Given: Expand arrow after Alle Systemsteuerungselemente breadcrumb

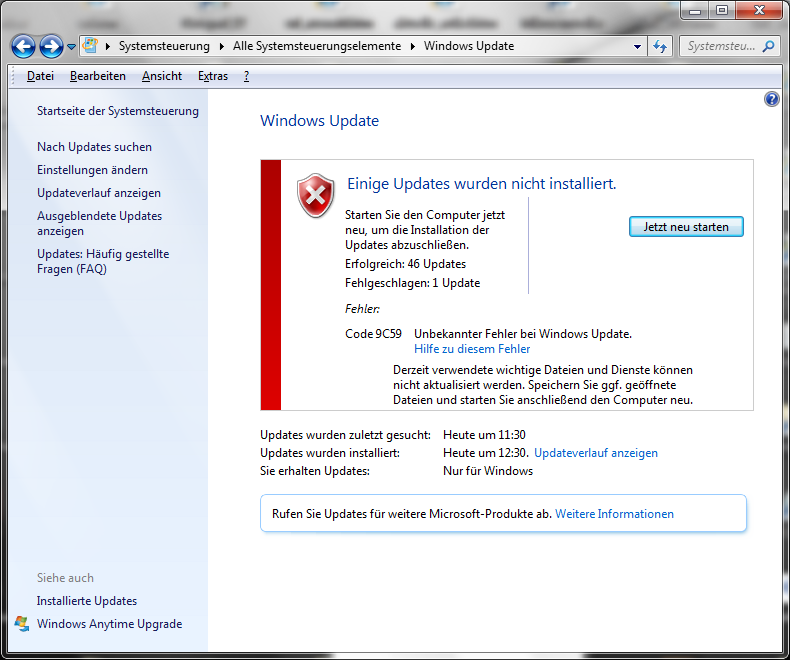Looking at the screenshot, I should pos(413,46).
